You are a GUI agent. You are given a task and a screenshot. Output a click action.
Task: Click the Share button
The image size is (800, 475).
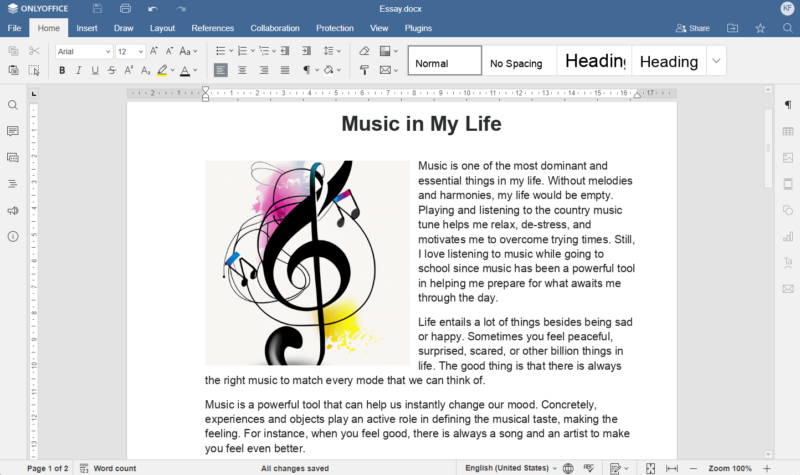pyautogui.click(x=692, y=28)
